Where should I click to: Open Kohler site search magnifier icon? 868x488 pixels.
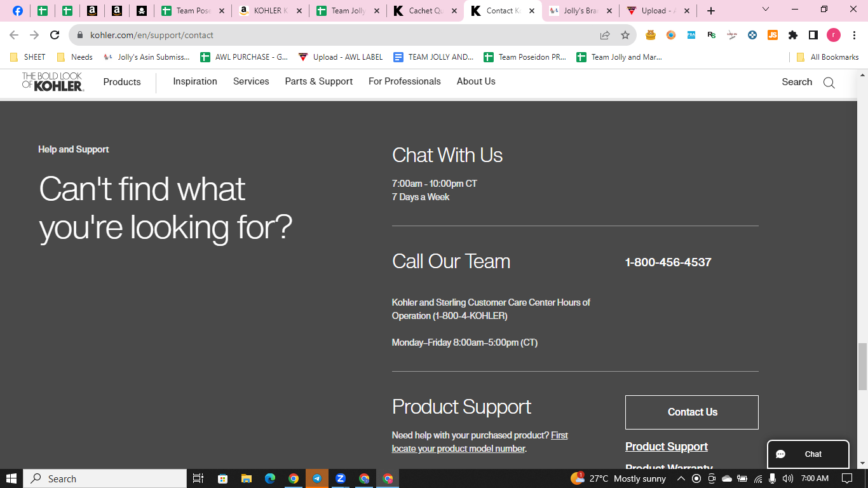coord(829,83)
